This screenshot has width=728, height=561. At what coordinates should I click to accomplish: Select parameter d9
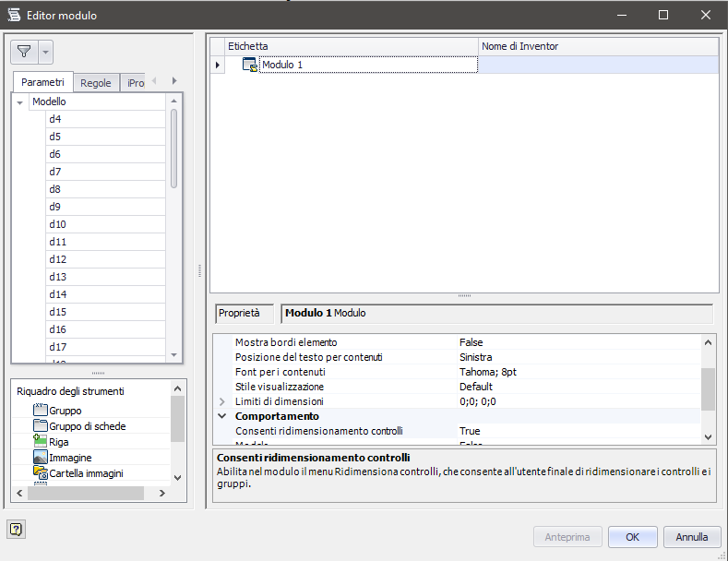105,207
